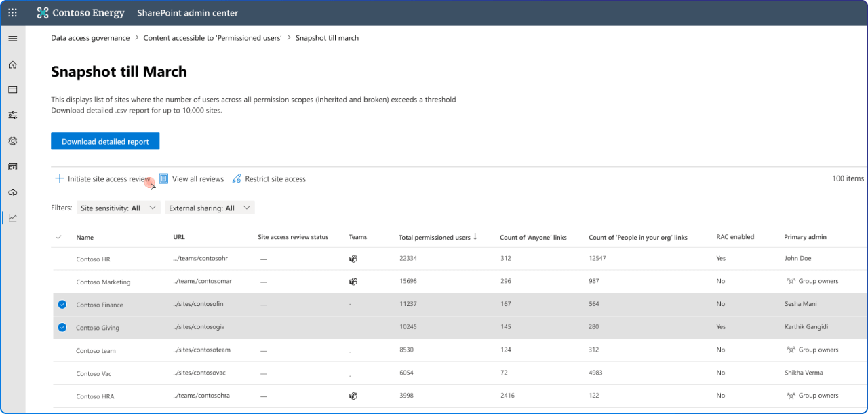Viewport: 868px width, 414px height.
Task: Click the Download detailed report button
Action: point(104,140)
